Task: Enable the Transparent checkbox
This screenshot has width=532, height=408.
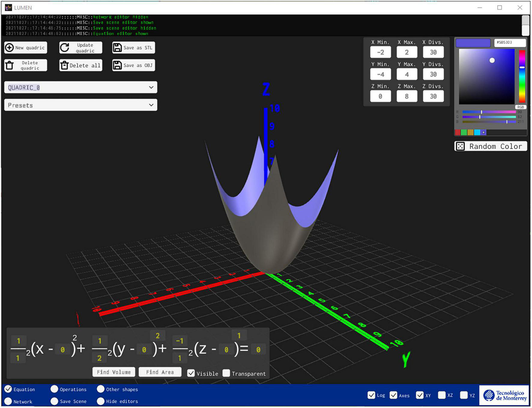Action: point(226,373)
